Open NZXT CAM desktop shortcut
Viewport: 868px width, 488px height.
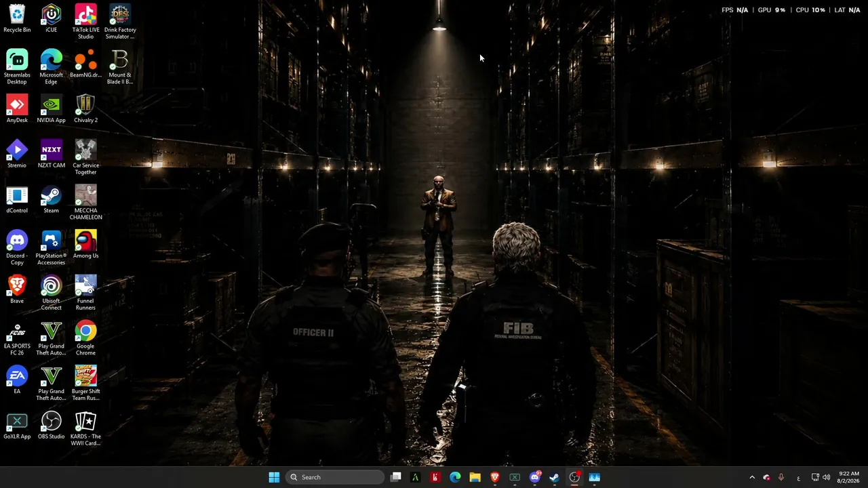pyautogui.click(x=51, y=155)
